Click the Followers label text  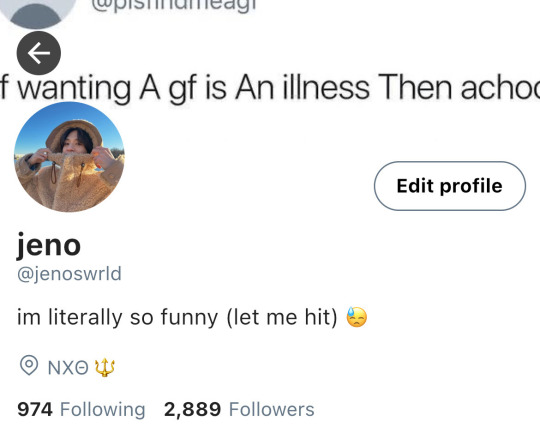pyautogui.click(x=271, y=409)
